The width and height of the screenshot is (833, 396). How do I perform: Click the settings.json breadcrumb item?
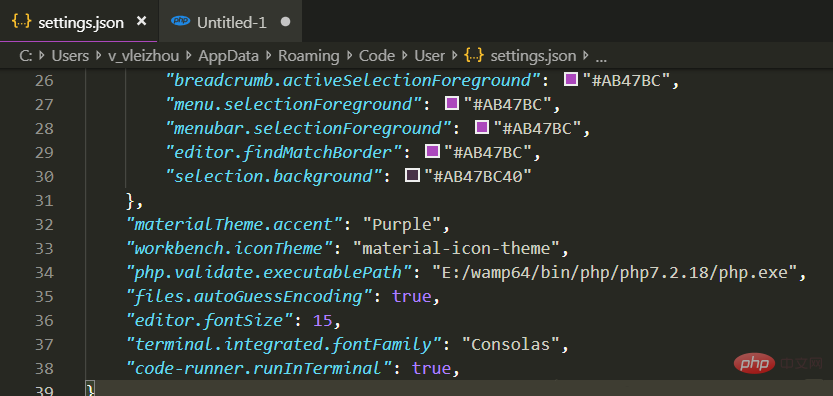pyautogui.click(x=533, y=55)
